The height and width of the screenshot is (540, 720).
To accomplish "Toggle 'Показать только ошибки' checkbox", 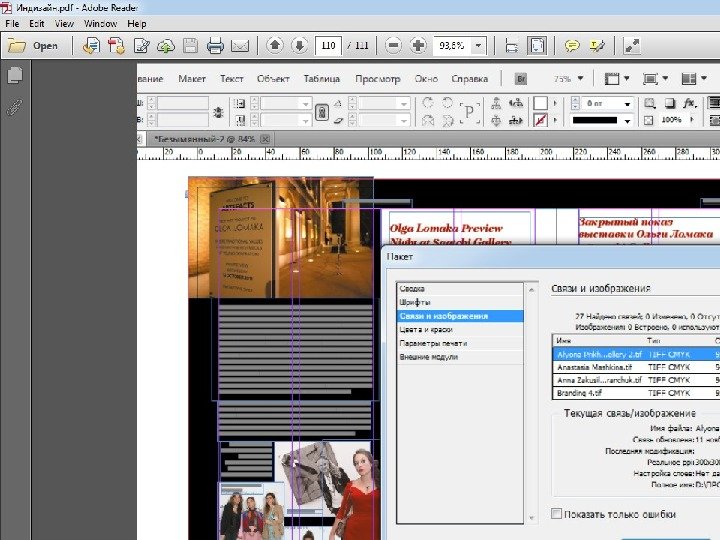I will [557, 514].
